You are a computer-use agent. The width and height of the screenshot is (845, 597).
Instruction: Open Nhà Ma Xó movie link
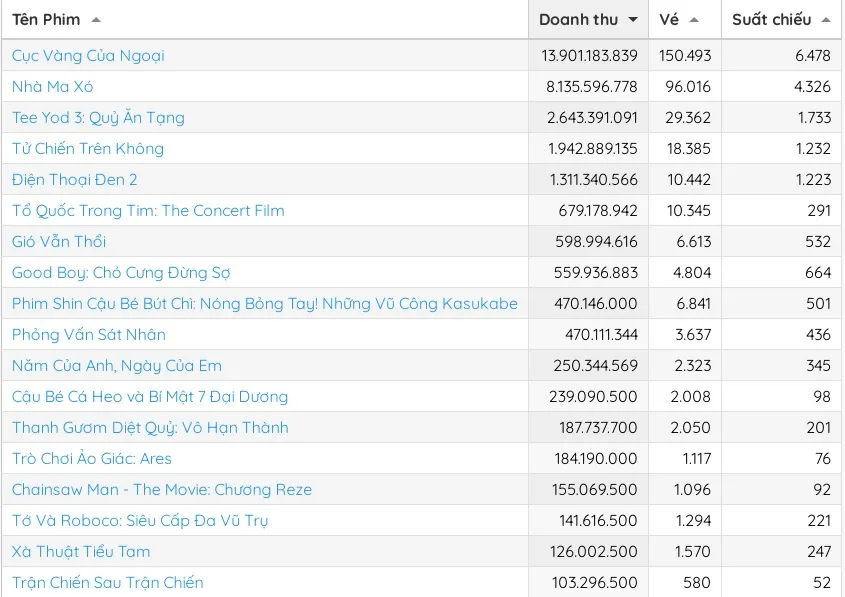[52, 87]
